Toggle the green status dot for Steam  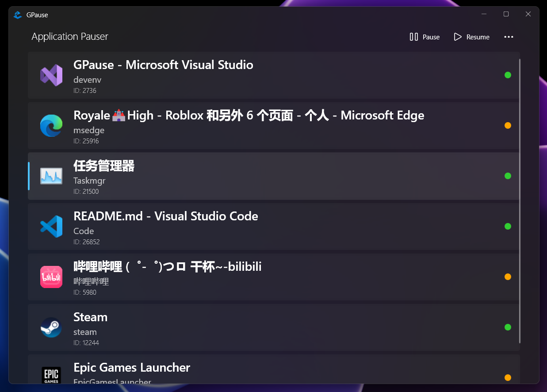tap(508, 327)
